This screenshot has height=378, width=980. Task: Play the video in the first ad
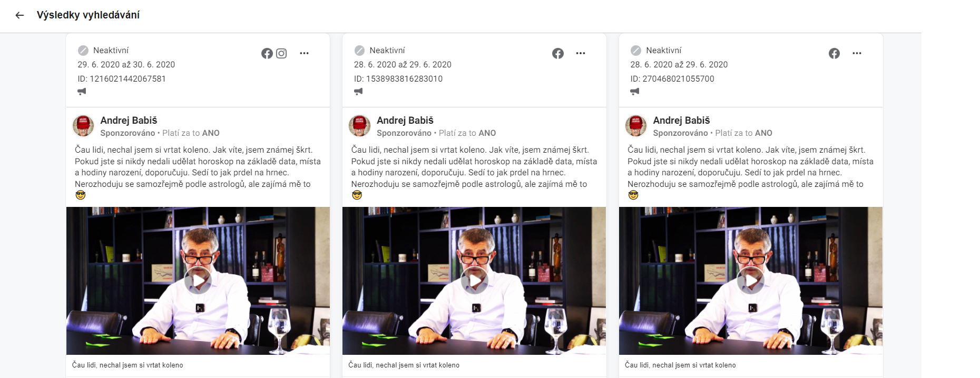click(x=198, y=281)
